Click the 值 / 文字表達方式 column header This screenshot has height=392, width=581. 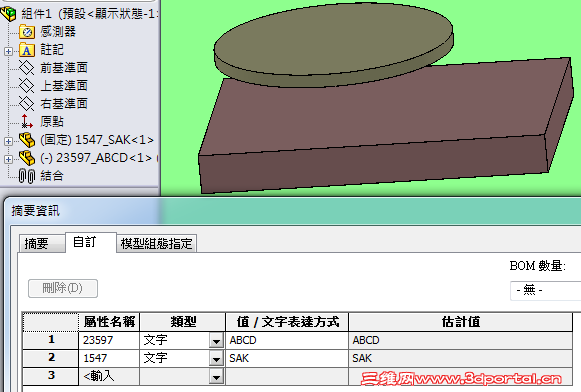(287, 322)
